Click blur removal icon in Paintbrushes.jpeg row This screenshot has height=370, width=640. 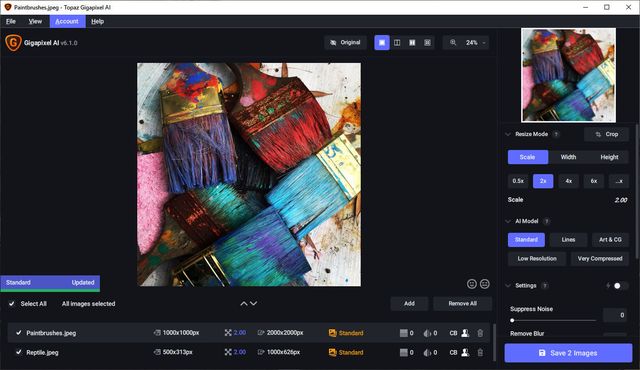point(427,333)
